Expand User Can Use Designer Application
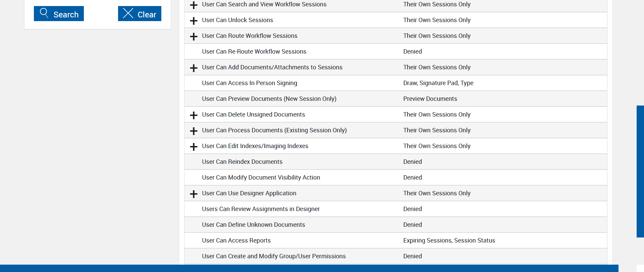This screenshot has width=644, height=272. tap(194, 194)
